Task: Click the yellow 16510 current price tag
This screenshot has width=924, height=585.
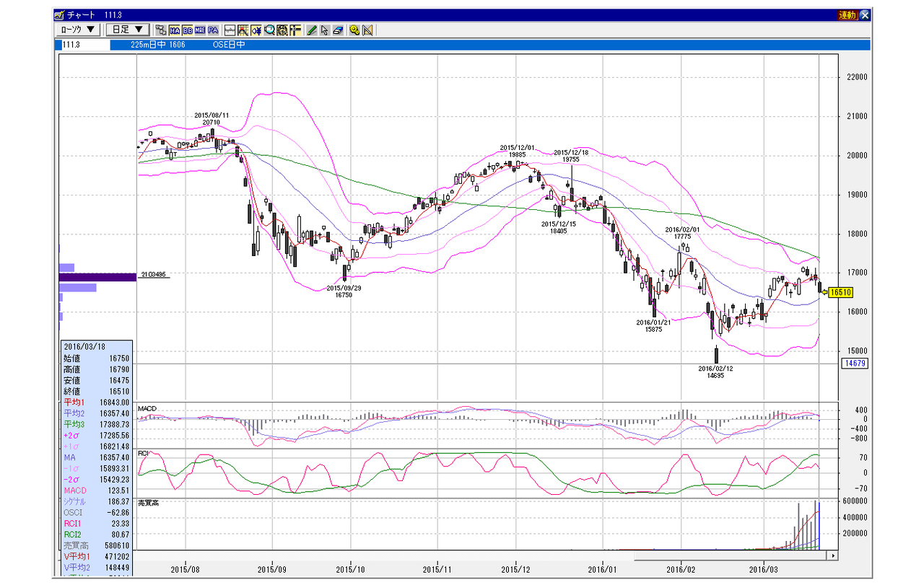Action: tap(841, 292)
